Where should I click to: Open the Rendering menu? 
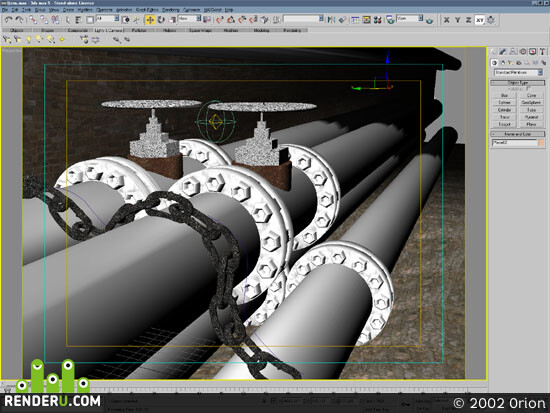pos(170,10)
